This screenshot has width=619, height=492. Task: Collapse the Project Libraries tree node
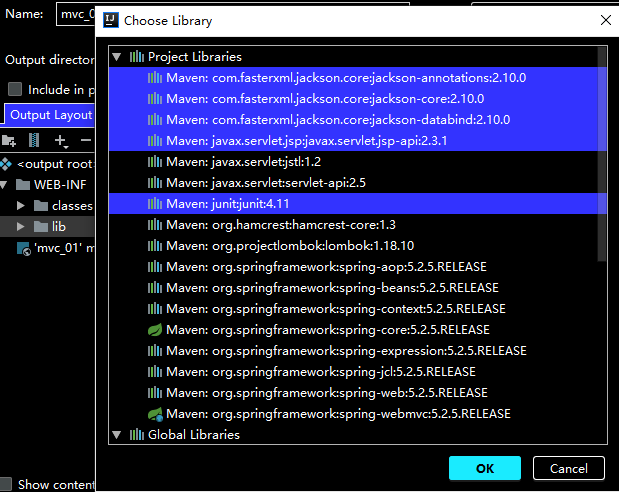tap(116, 57)
